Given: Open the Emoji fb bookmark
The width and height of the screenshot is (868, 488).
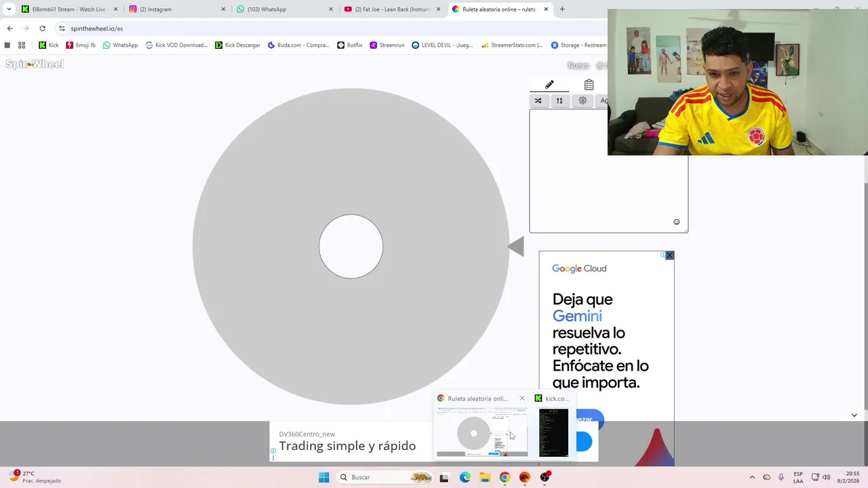Looking at the screenshot, I should click(81, 45).
